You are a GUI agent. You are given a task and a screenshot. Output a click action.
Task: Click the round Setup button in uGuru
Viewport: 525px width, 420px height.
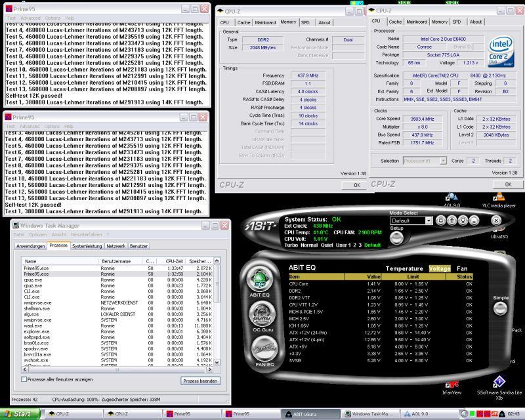396,238
